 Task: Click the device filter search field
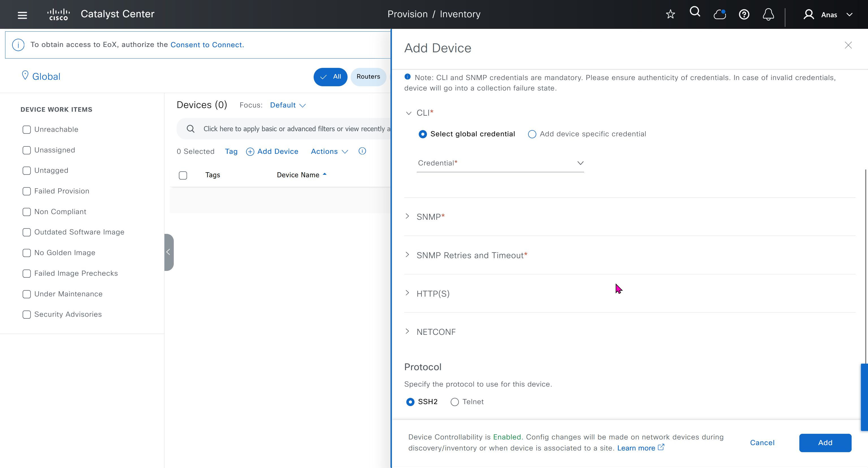click(x=293, y=129)
